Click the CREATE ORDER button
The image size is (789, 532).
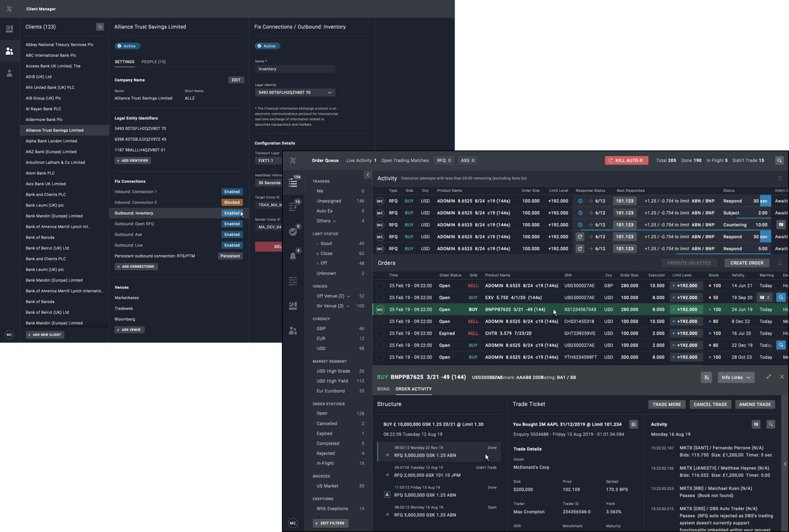(x=746, y=263)
